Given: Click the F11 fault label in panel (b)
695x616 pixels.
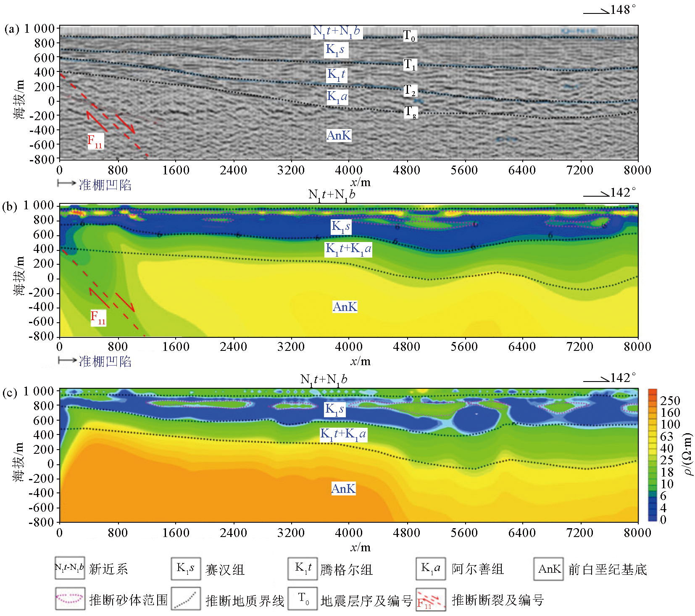Looking at the screenshot, I should click(98, 317).
